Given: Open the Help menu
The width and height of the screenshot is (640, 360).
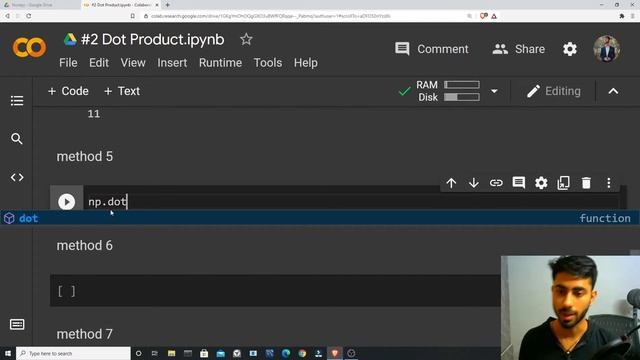Looking at the screenshot, I should point(306,63).
